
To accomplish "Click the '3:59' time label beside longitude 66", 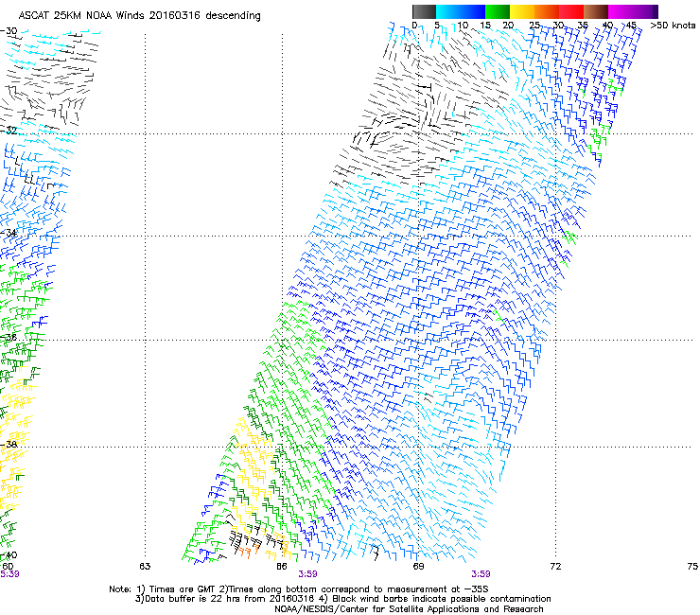I will tap(307, 574).
